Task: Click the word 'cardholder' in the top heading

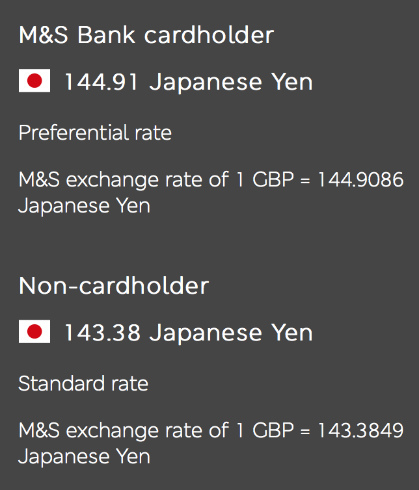Action: (x=209, y=35)
